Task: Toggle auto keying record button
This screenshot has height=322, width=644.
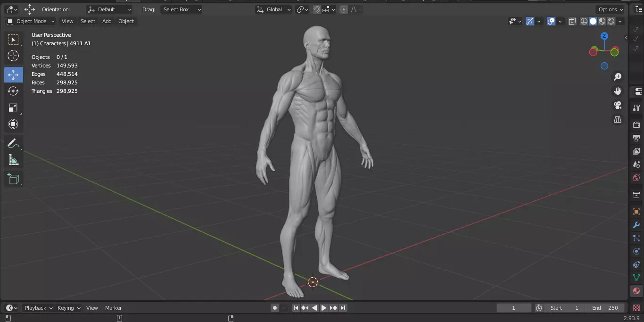Action: pyautogui.click(x=275, y=308)
